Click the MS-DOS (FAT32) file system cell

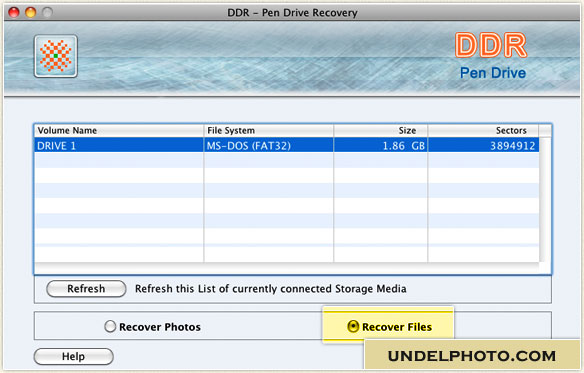(269, 145)
